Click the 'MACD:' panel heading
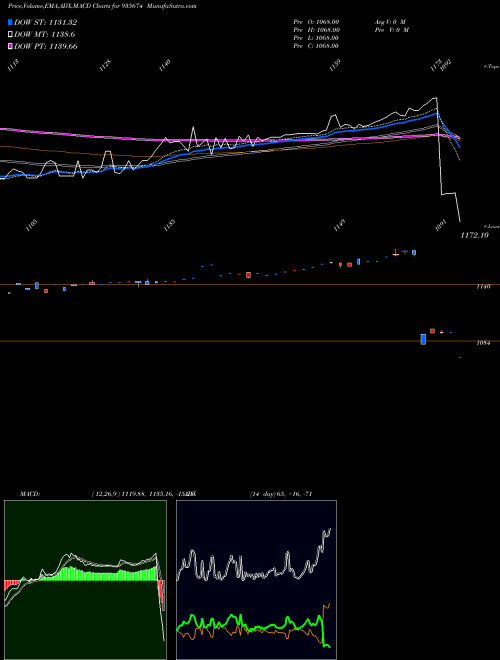Screen dimensions: 500x660 [x=30, y=494]
